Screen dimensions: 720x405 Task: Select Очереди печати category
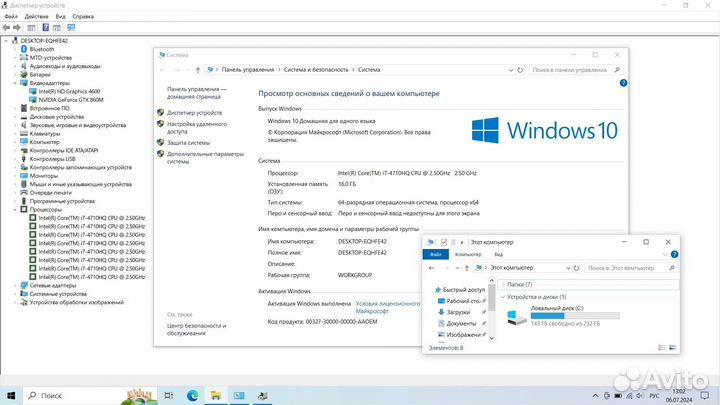pyautogui.click(x=51, y=193)
